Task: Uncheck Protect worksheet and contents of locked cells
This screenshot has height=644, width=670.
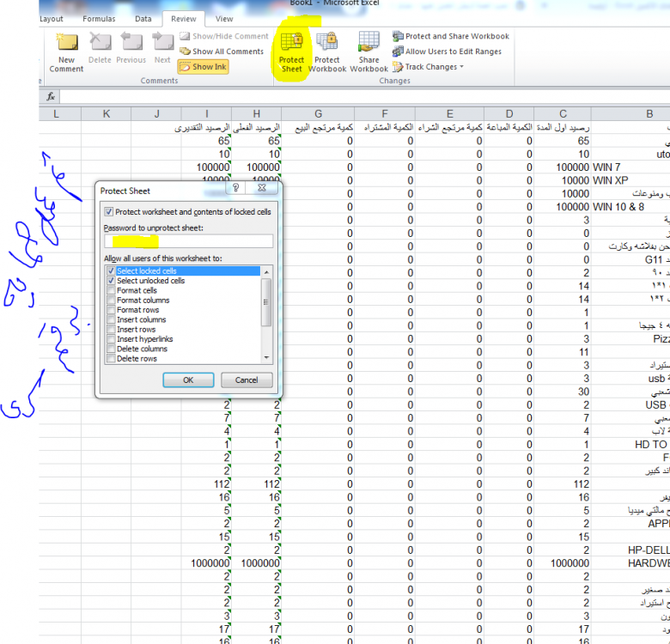Action: coord(108,212)
